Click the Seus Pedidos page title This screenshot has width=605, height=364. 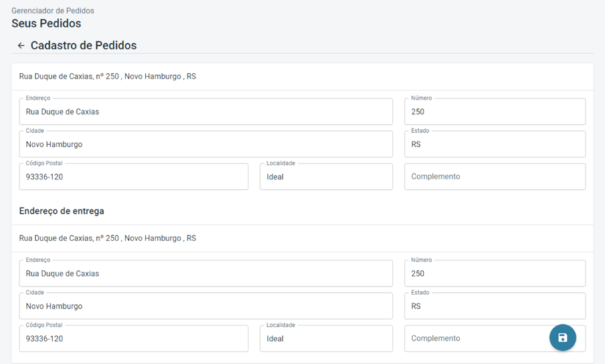[46, 23]
